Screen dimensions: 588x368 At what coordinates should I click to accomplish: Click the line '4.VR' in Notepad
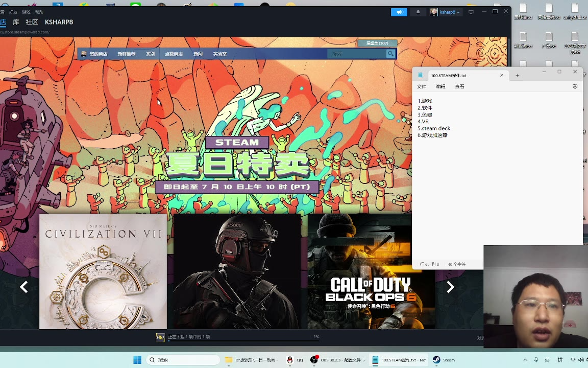[423, 121]
